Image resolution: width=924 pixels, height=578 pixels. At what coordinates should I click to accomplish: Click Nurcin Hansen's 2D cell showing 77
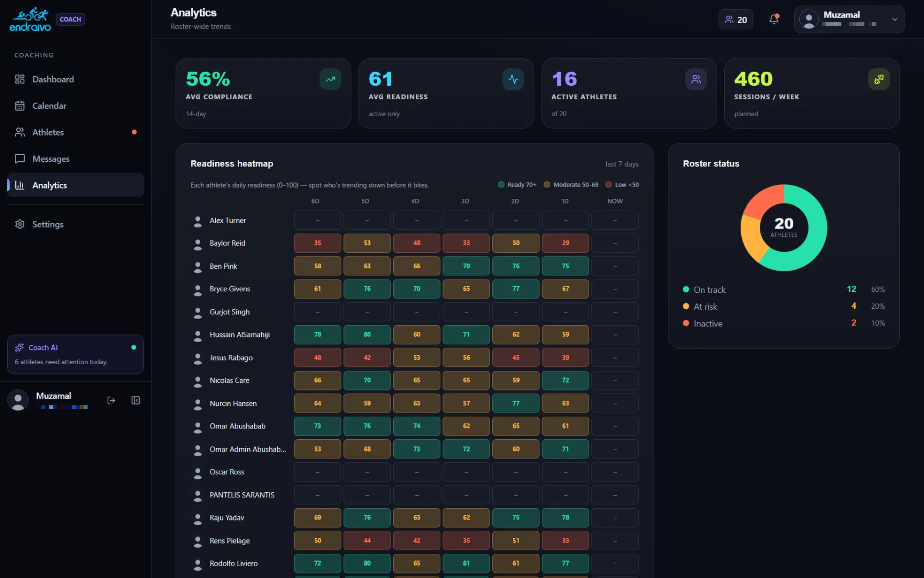coord(515,403)
